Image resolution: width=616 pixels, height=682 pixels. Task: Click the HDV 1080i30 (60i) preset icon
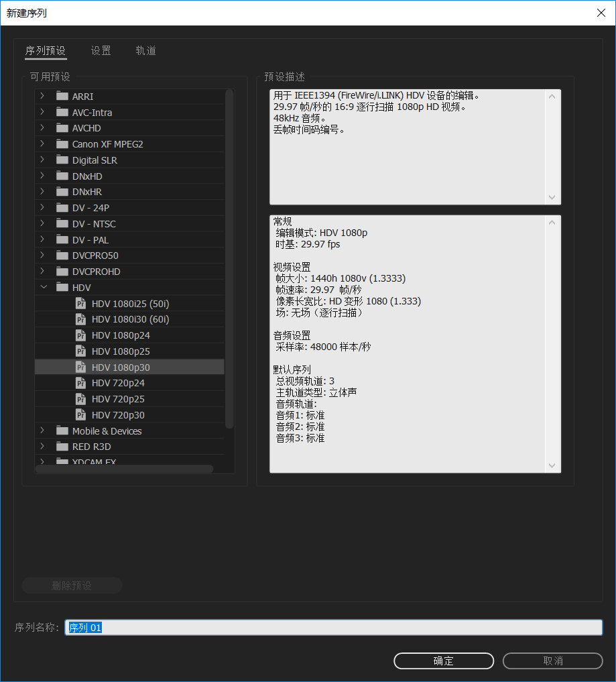81,319
